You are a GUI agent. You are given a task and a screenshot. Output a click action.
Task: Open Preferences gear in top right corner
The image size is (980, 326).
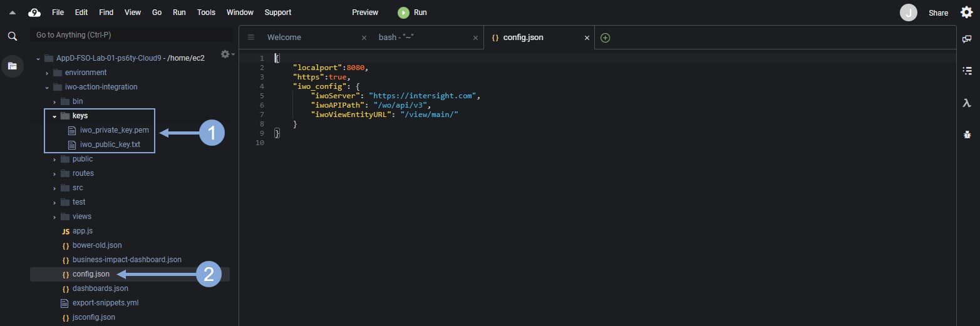click(966, 13)
